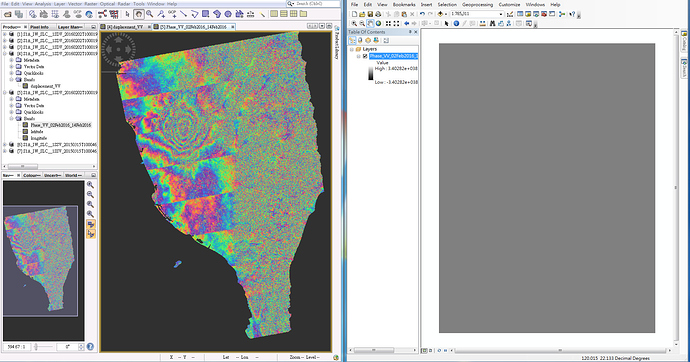The width and height of the screenshot is (690, 362).
Task: Select the Phase_VV_02Feb2016_14Feb2016 band in tree
Action: [x=61, y=125]
